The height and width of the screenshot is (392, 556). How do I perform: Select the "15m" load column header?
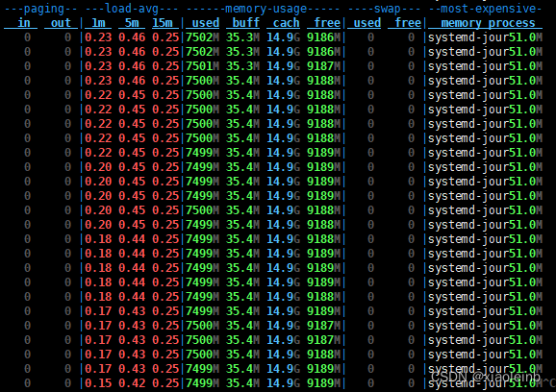pyautogui.click(x=162, y=23)
